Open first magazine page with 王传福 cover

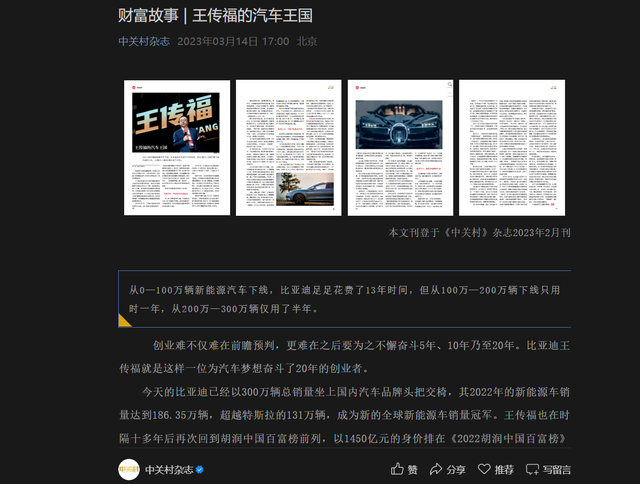pos(175,147)
